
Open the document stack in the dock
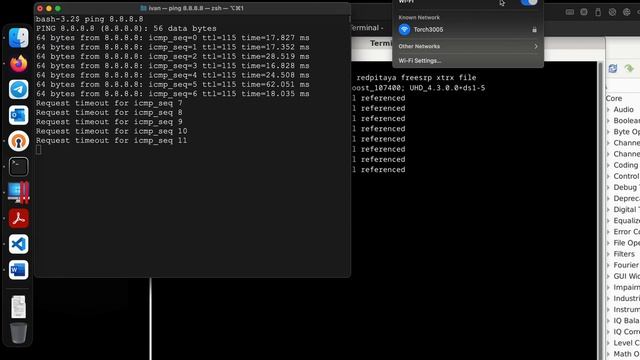[x=18, y=307]
